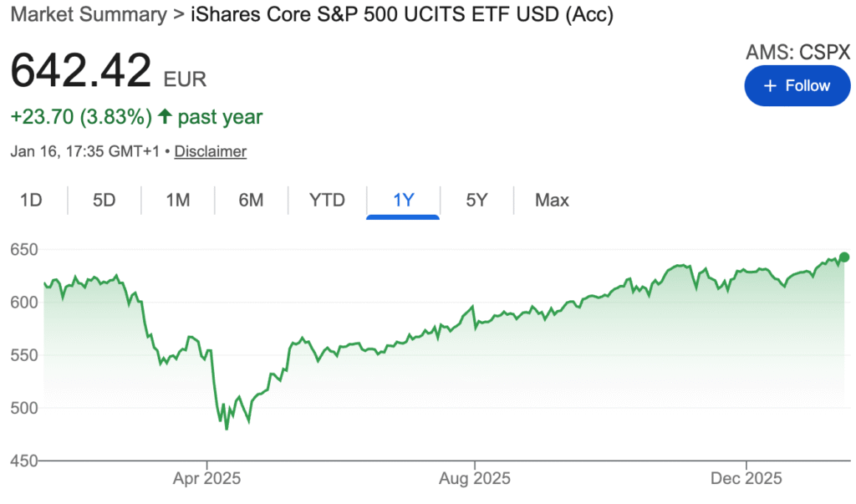Click the 650 y-axis label
This screenshot has width=856, height=504.
[25, 249]
